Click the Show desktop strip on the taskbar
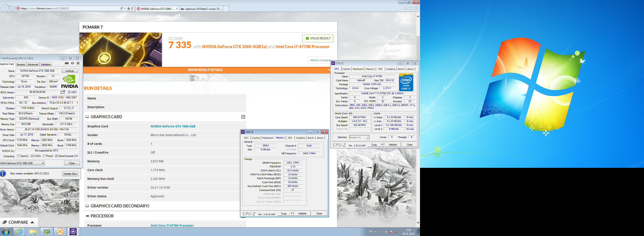This screenshot has height=236, width=644. 418,232
